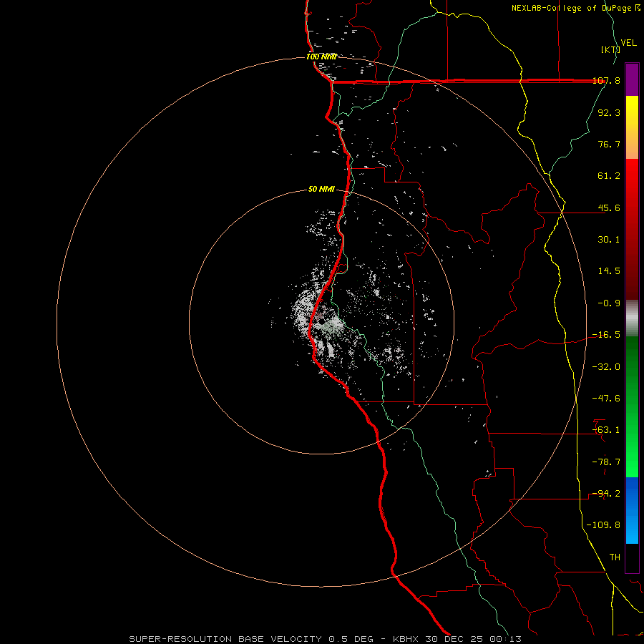644x644 pixels.
Task: Click the 100 NMI range ring label
Action: click(321, 57)
